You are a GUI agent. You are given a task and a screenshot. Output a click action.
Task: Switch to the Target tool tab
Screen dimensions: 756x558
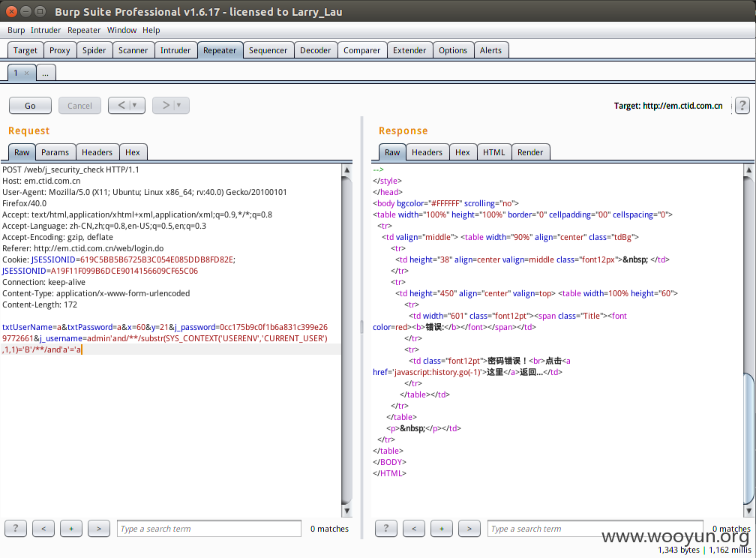[x=25, y=50]
